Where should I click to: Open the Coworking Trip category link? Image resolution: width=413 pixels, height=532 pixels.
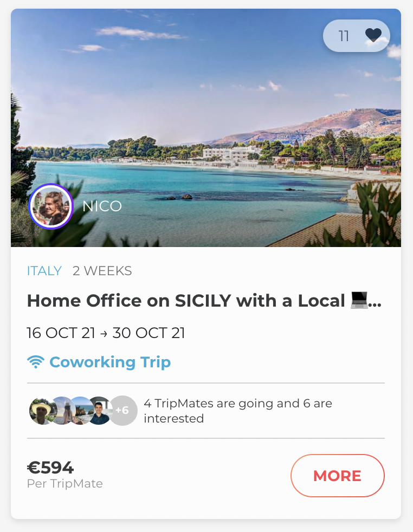(110, 362)
